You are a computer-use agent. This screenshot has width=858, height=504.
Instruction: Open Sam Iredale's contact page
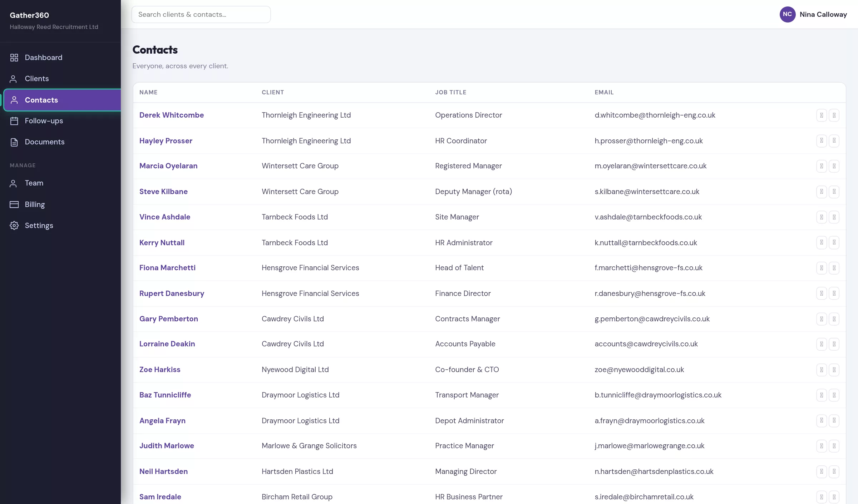(x=160, y=497)
